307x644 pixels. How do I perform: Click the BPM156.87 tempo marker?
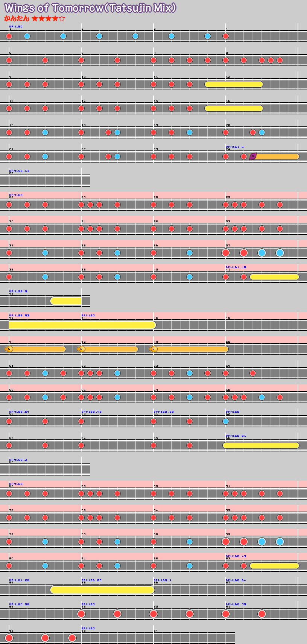point(91,580)
